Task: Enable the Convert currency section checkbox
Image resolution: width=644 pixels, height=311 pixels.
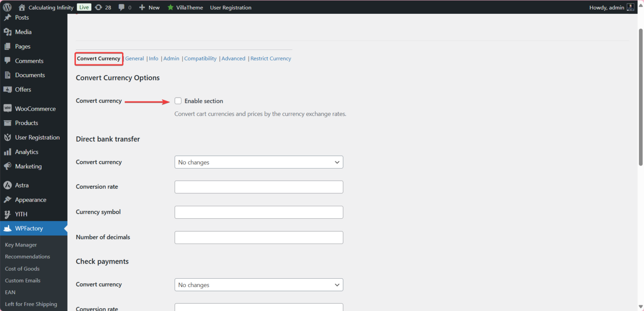Action: 178,101
